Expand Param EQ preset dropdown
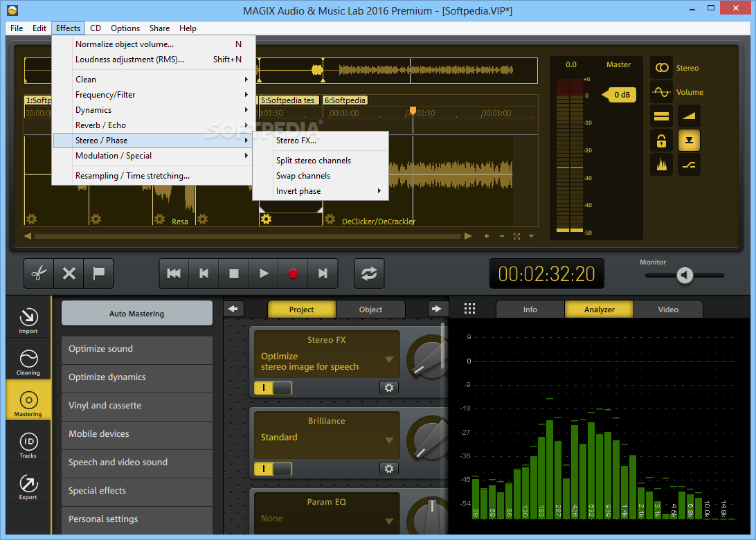This screenshot has width=756, height=540. (x=389, y=521)
